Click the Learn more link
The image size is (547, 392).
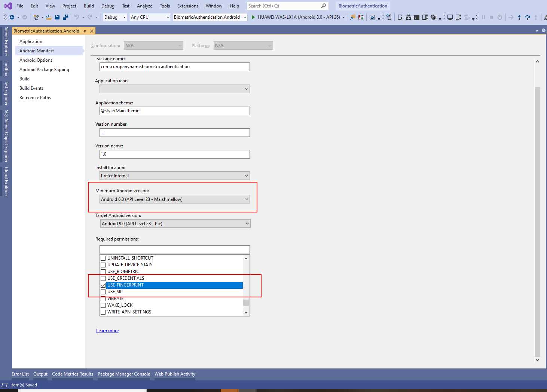pyautogui.click(x=107, y=330)
